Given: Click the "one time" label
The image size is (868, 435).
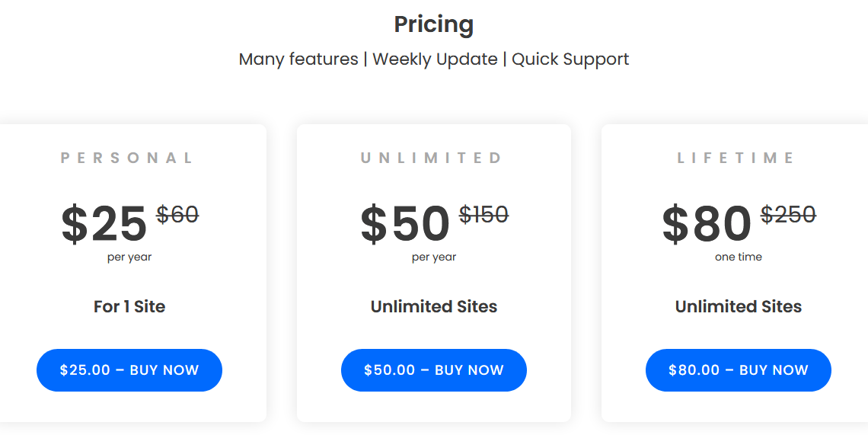Looking at the screenshot, I should point(739,257).
